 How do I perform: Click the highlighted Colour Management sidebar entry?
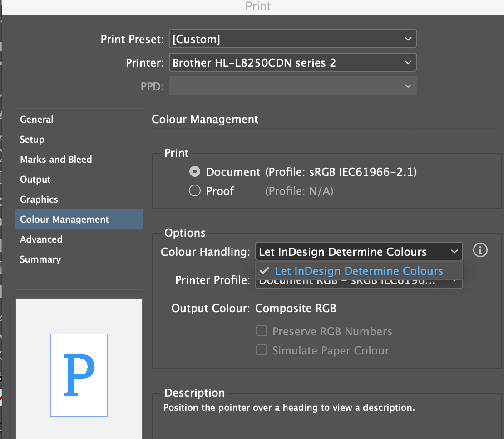pyautogui.click(x=64, y=219)
